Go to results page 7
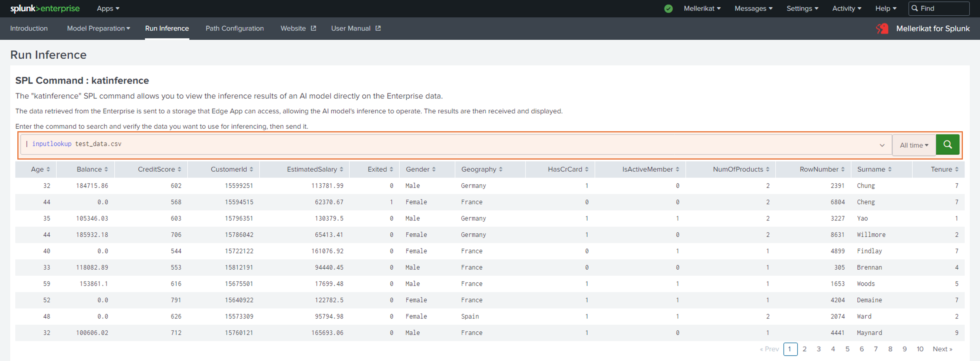980x361 pixels. pyautogui.click(x=876, y=349)
